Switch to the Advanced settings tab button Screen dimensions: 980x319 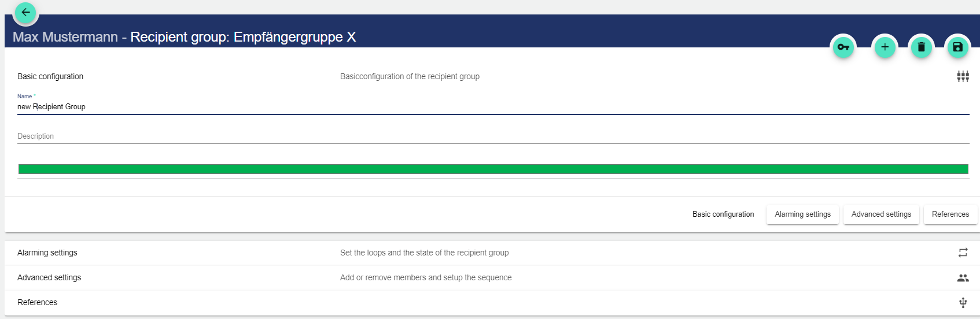coord(881,214)
